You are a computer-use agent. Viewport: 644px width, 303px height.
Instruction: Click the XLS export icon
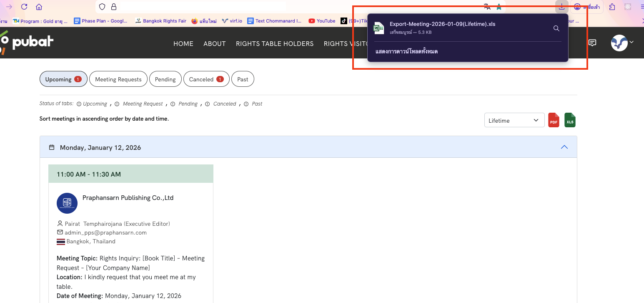(x=570, y=120)
